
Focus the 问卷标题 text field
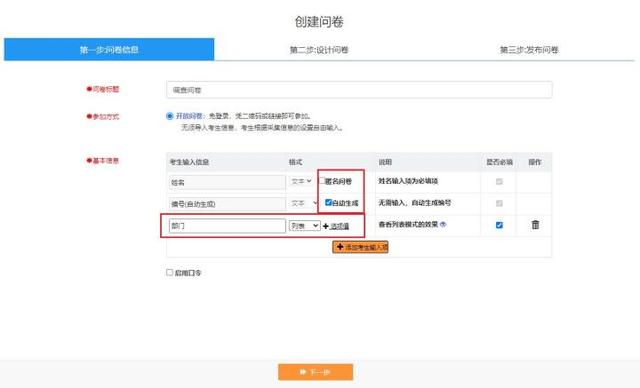[x=359, y=90]
